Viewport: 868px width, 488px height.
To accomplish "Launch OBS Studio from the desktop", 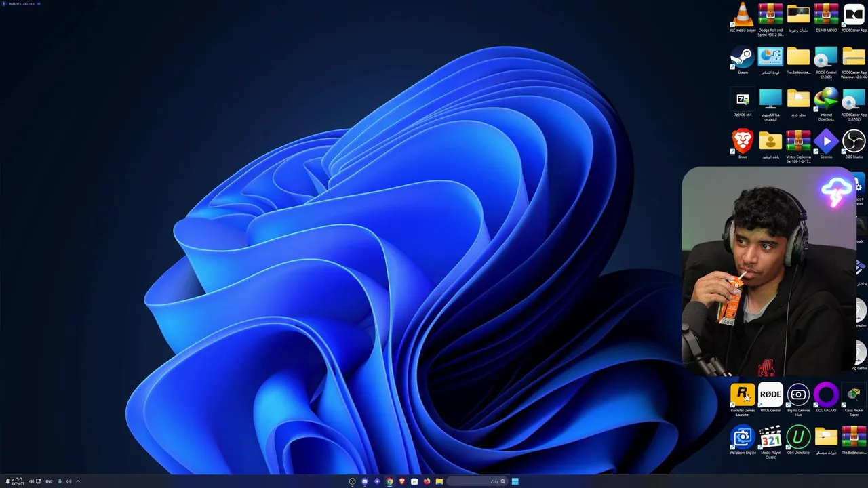I will (854, 144).
